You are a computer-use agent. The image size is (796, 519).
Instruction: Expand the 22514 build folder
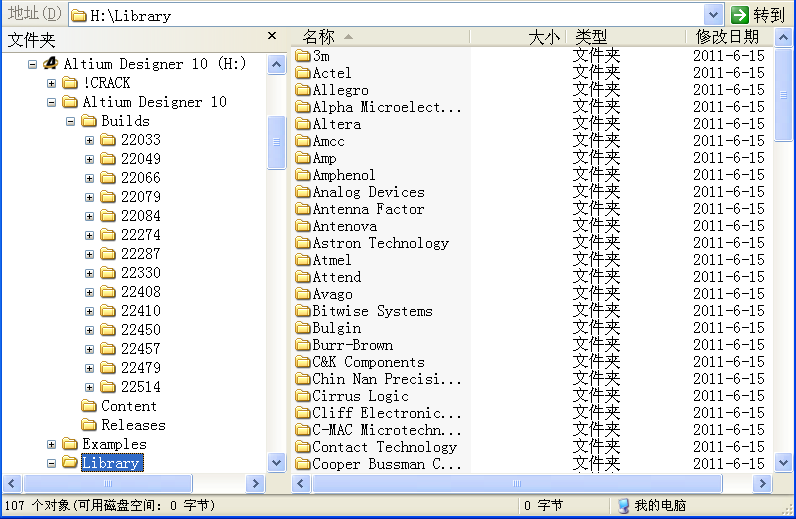(x=89, y=387)
